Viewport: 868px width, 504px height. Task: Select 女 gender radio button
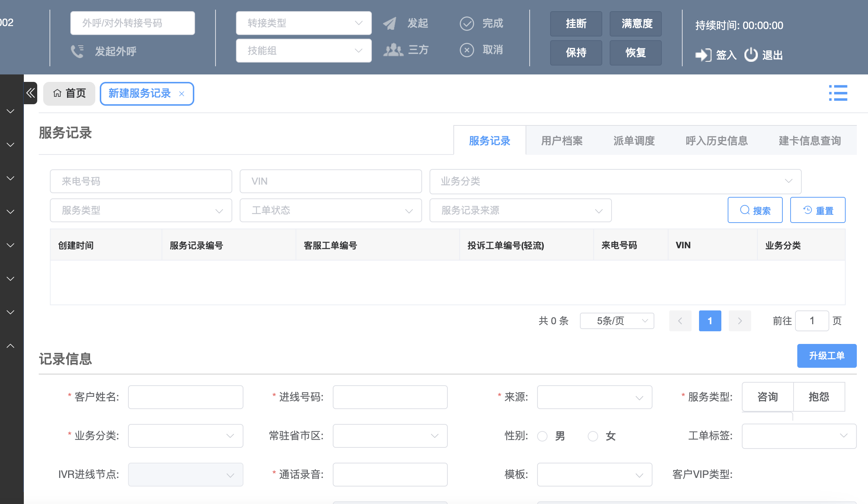[x=593, y=436]
